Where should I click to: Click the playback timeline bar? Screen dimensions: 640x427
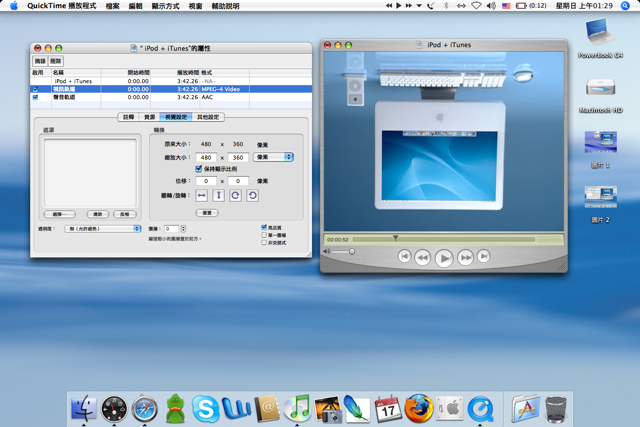click(444, 239)
